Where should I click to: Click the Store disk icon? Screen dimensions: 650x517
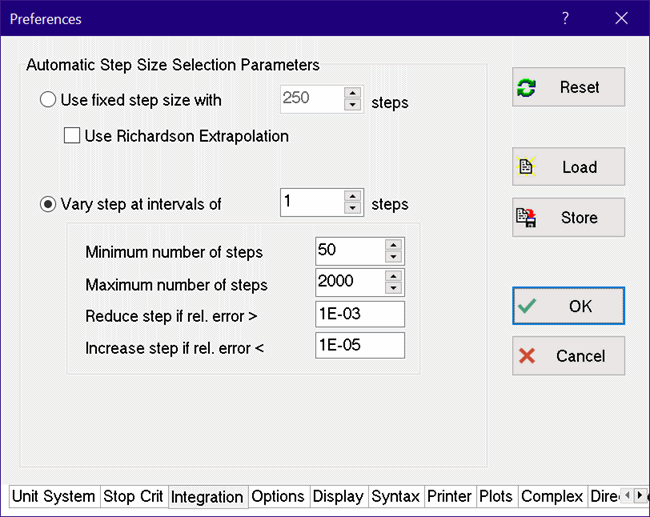click(x=527, y=217)
